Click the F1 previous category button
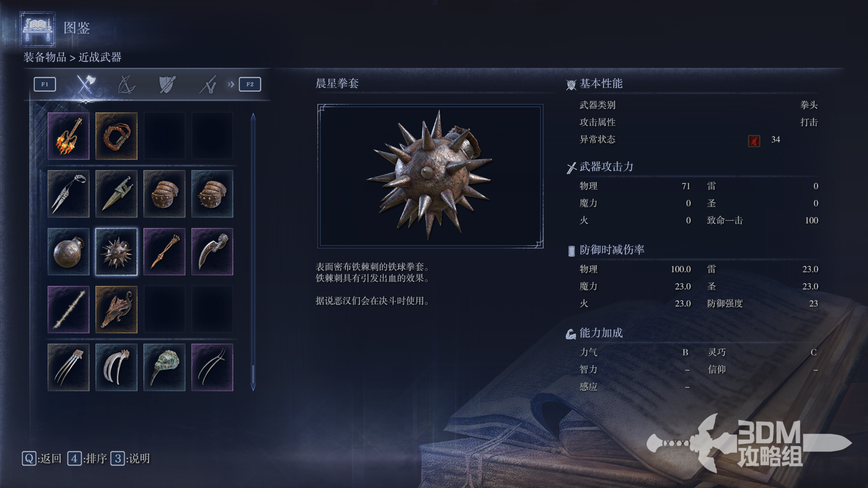 [x=45, y=84]
